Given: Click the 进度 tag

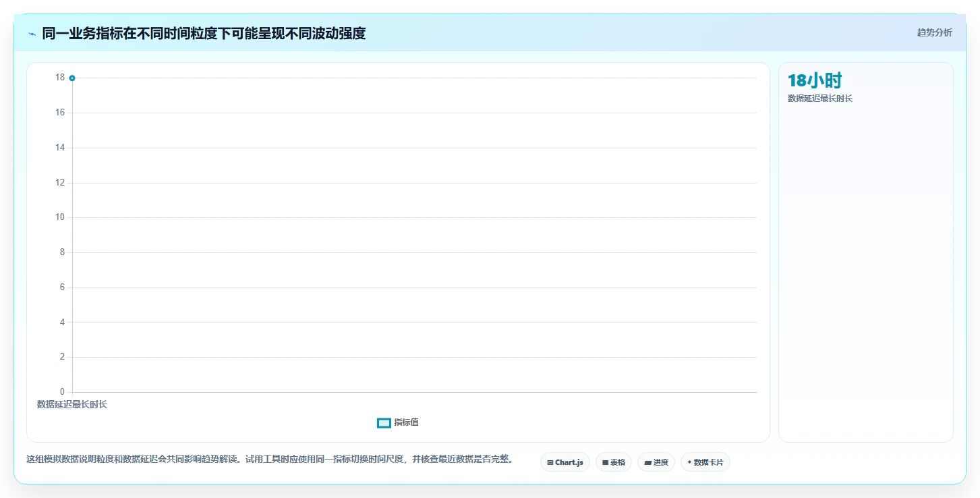Looking at the screenshot, I should pos(656,462).
